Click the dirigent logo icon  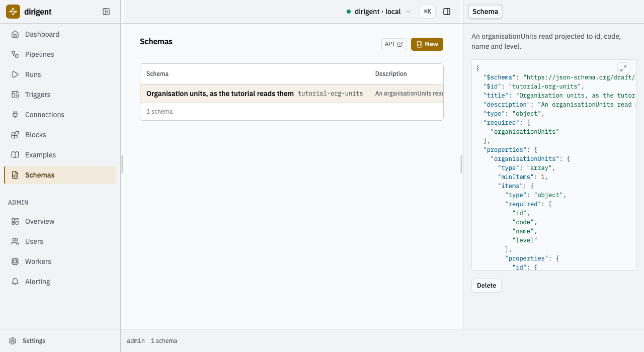coord(13,12)
